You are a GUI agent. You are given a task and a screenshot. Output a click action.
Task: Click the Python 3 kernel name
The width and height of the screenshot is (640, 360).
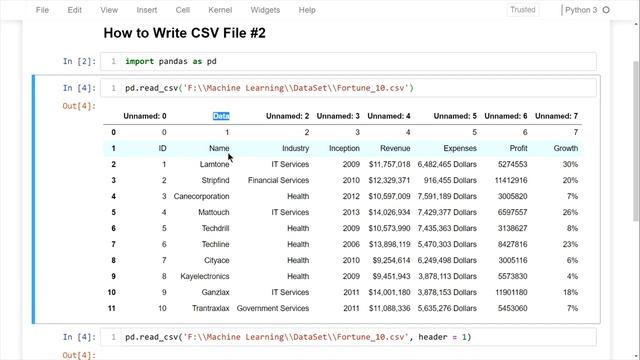point(581,10)
